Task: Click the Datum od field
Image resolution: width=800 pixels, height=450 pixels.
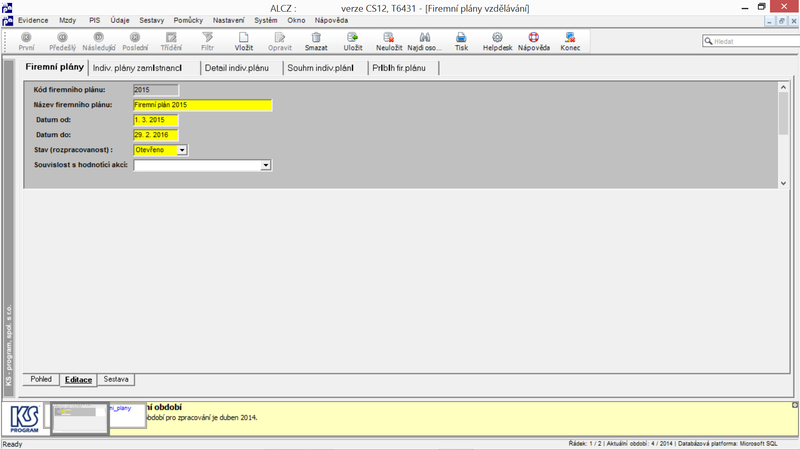Action: click(x=156, y=120)
